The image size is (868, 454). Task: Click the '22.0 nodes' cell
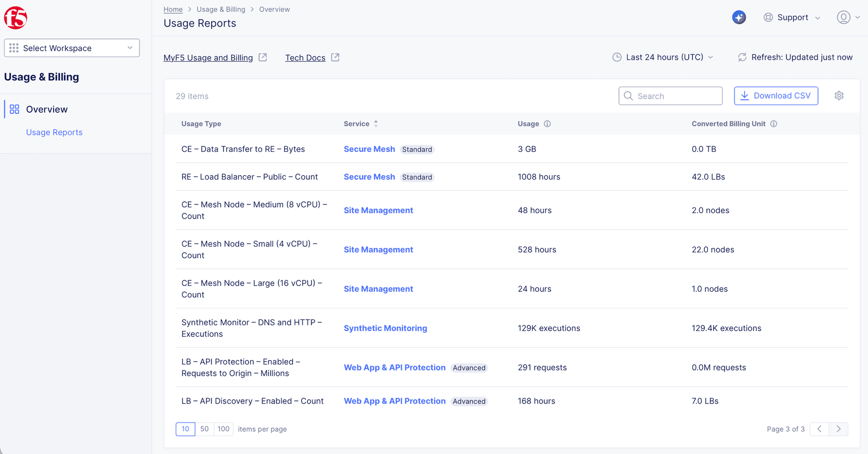(x=713, y=250)
